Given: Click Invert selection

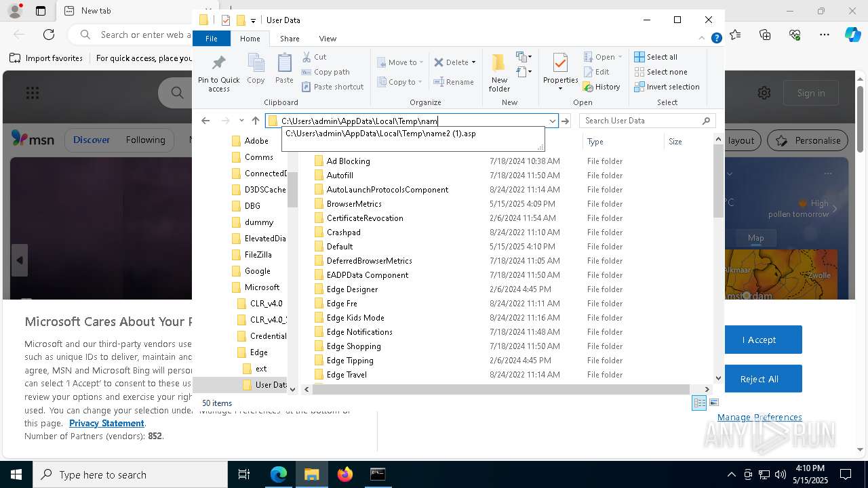Looking at the screenshot, I should pos(667,87).
